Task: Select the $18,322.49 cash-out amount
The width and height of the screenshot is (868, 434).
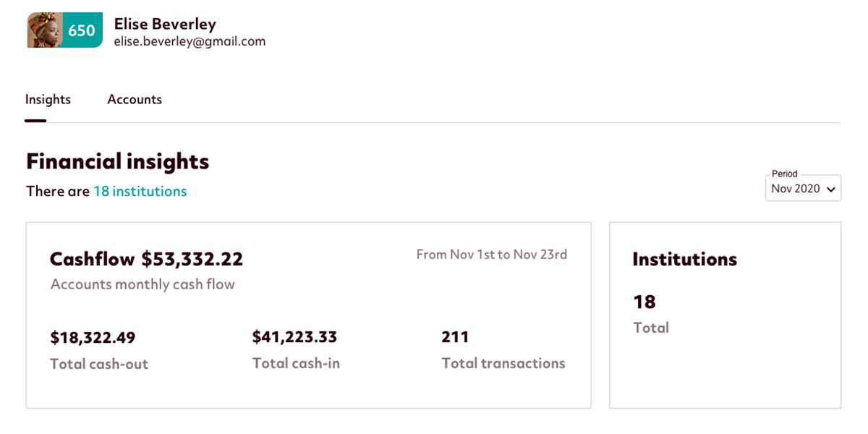Action: (x=93, y=338)
